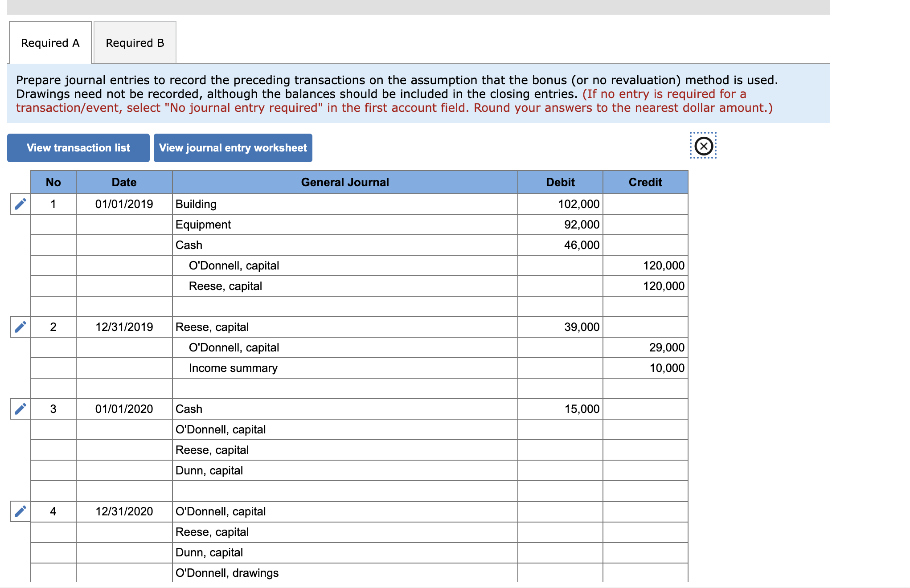Select the empty debit cell for Dunn, capital in entry 3
Screen dimensions: 910x588
click(x=560, y=470)
